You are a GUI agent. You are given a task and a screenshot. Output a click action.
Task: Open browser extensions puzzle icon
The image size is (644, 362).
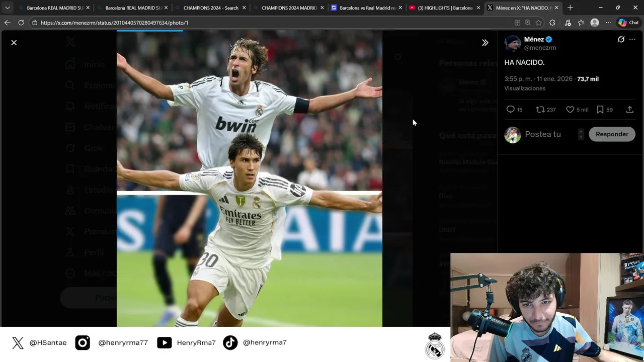click(552, 23)
